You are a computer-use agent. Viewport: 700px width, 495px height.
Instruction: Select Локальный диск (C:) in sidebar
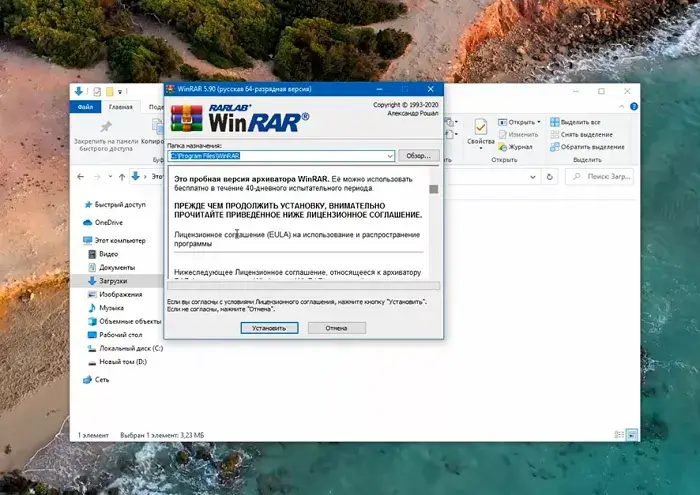125,348
